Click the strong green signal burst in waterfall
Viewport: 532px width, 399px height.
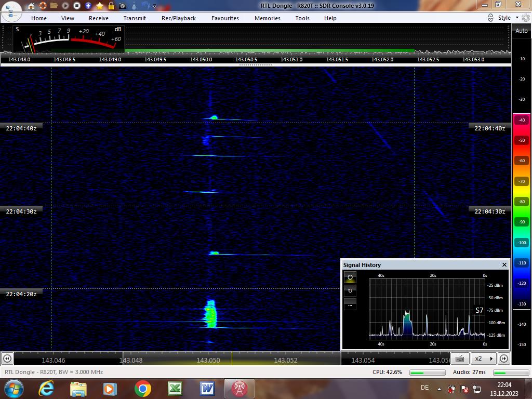pos(211,314)
